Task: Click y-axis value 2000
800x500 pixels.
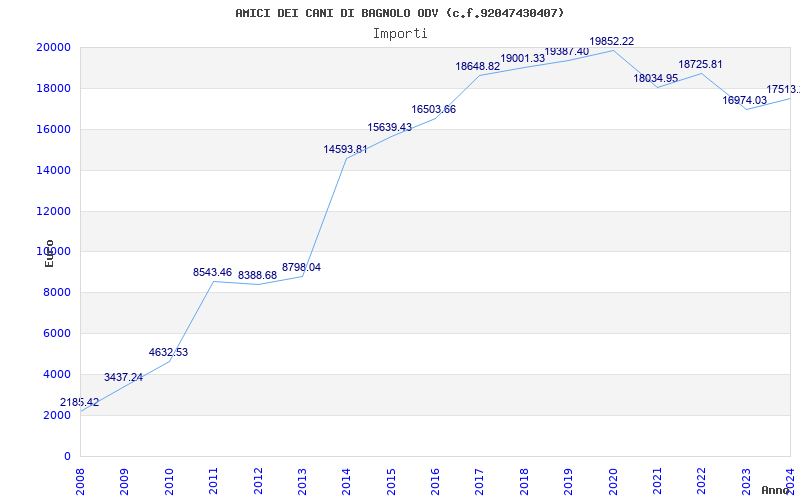Action: point(56,415)
